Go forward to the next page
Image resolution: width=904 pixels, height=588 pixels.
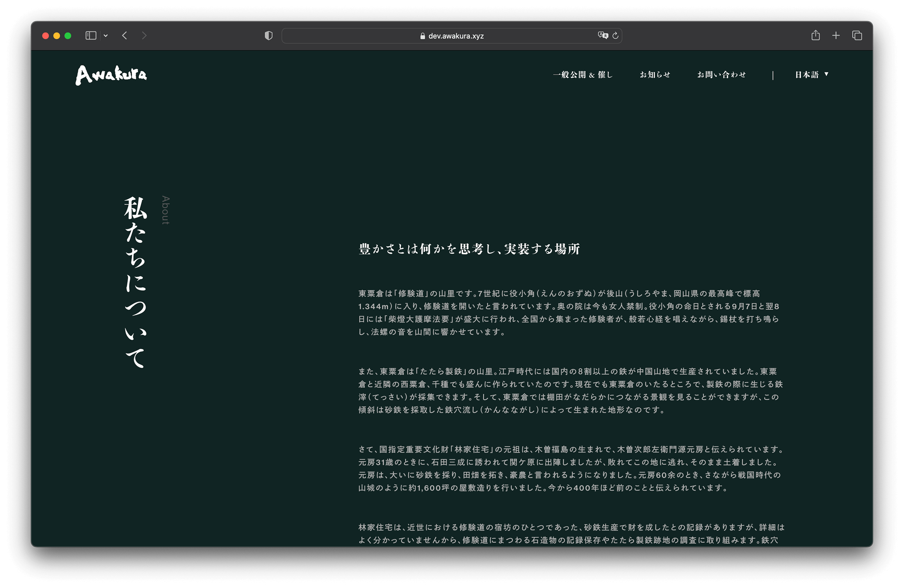(x=144, y=36)
